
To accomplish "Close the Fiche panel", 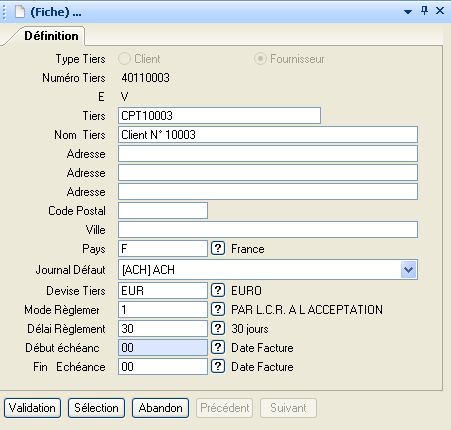I will point(440,11).
